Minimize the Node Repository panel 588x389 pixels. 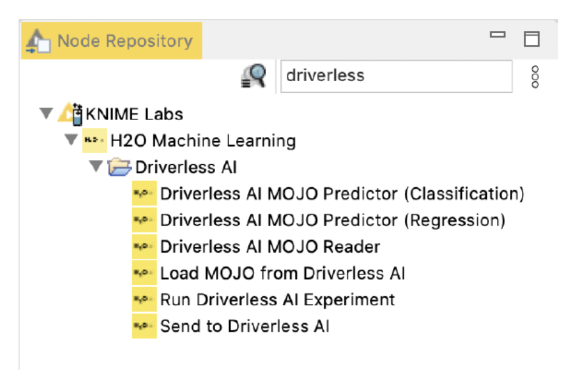[x=498, y=36]
